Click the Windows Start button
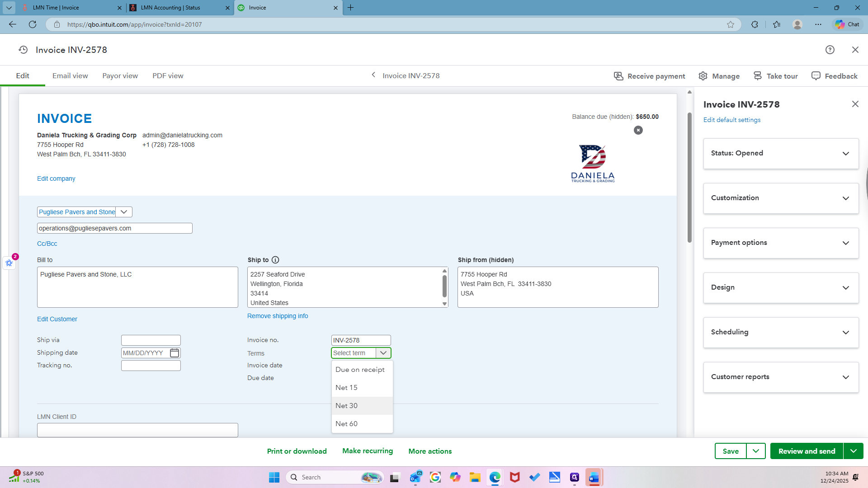This screenshot has height=488, width=868. [274, 477]
